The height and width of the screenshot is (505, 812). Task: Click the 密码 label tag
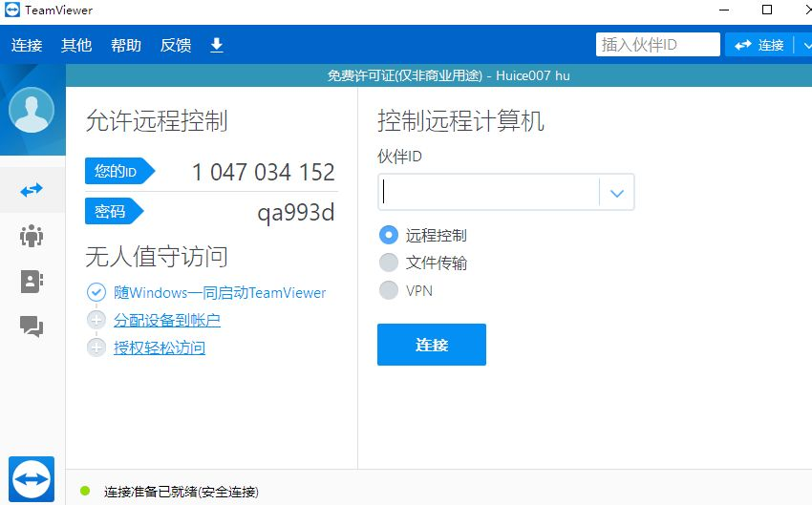[x=114, y=211]
